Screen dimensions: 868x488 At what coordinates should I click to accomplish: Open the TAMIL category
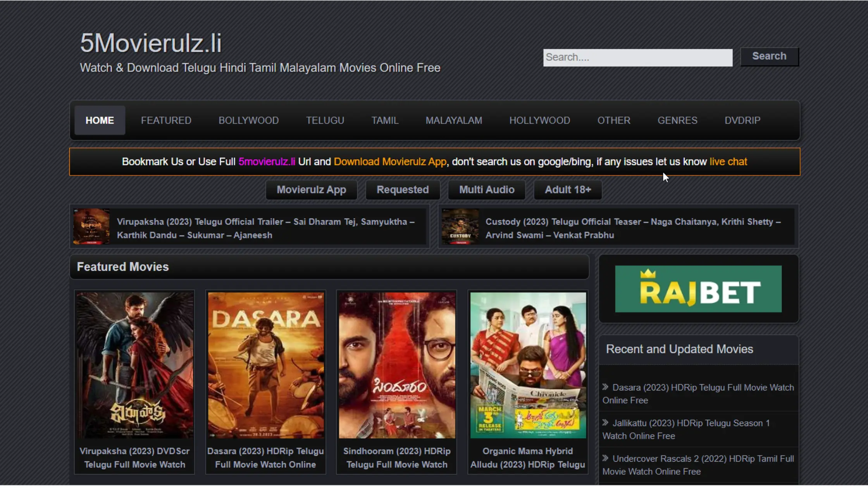tap(385, 120)
